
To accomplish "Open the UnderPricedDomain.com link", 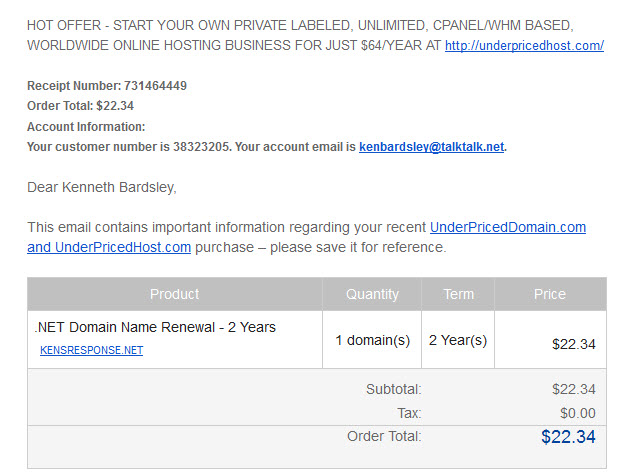I will [508, 227].
